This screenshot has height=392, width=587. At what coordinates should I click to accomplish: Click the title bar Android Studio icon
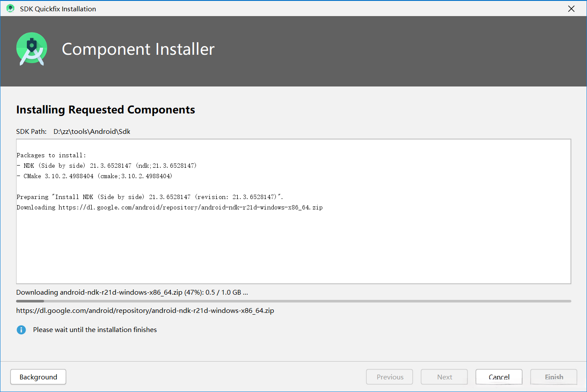click(10, 9)
